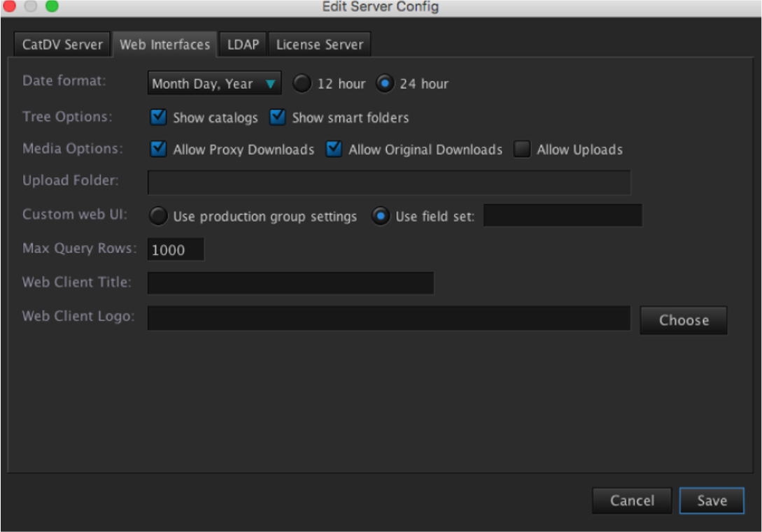Toggle the Show smart folders checkbox
Image resolution: width=762 pixels, height=532 pixels.
pyautogui.click(x=278, y=117)
